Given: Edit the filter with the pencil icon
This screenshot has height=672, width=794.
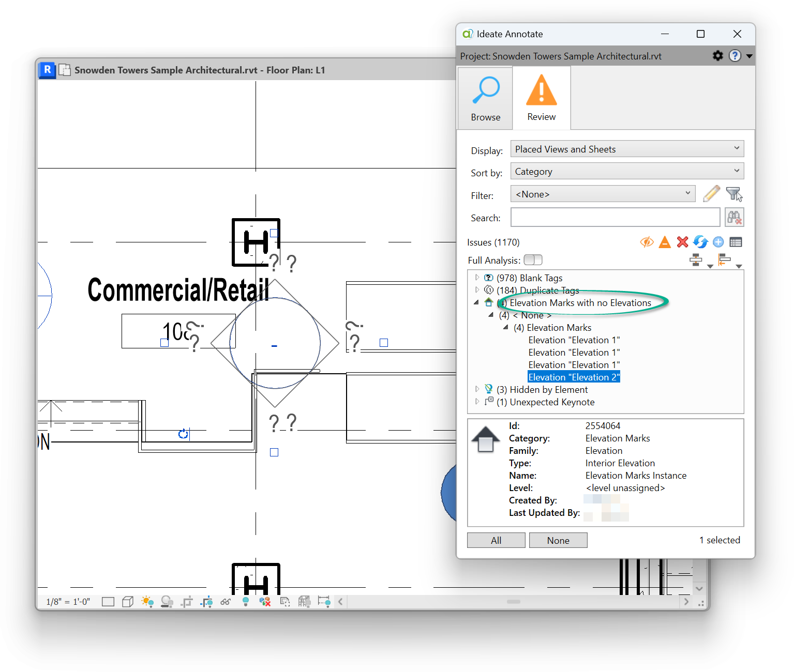Looking at the screenshot, I should 712,194.
